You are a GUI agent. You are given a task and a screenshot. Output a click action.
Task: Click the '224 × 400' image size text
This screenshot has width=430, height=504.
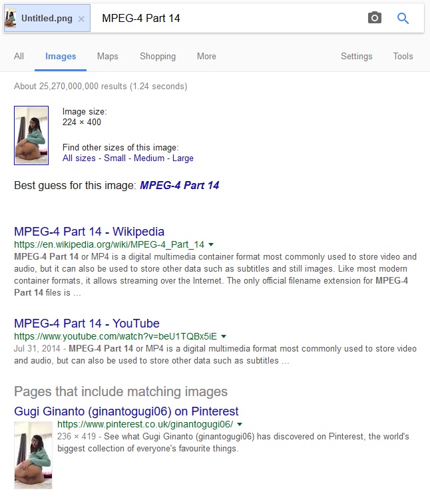82,122
